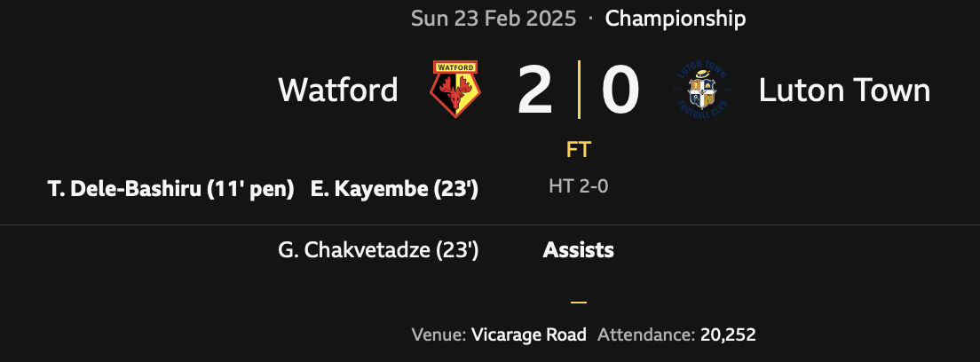Open the Championship competition link
Viewport: 980px width, 362px height.
pos(676,19)
